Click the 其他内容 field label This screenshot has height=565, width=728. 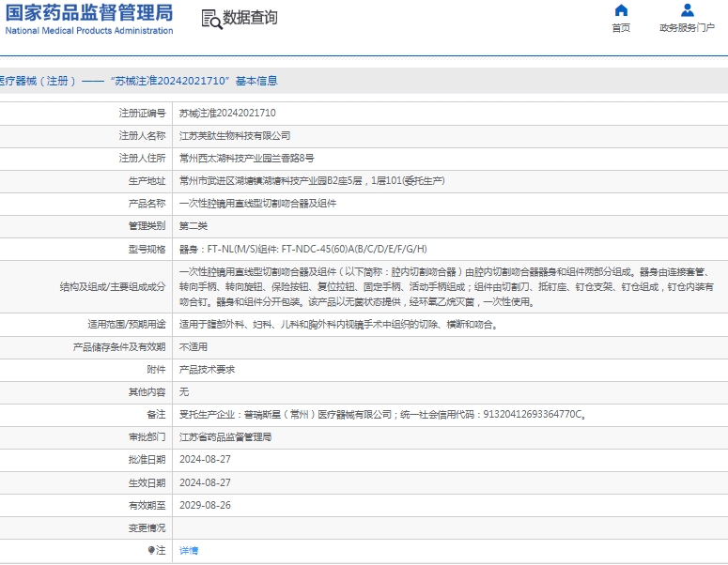point(147,392)
